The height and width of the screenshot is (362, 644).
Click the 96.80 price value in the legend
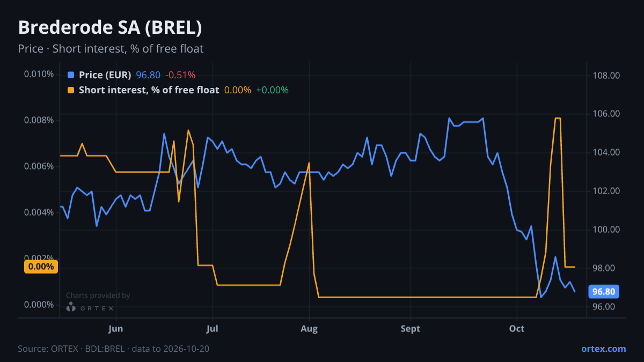(x=148, y=75)
